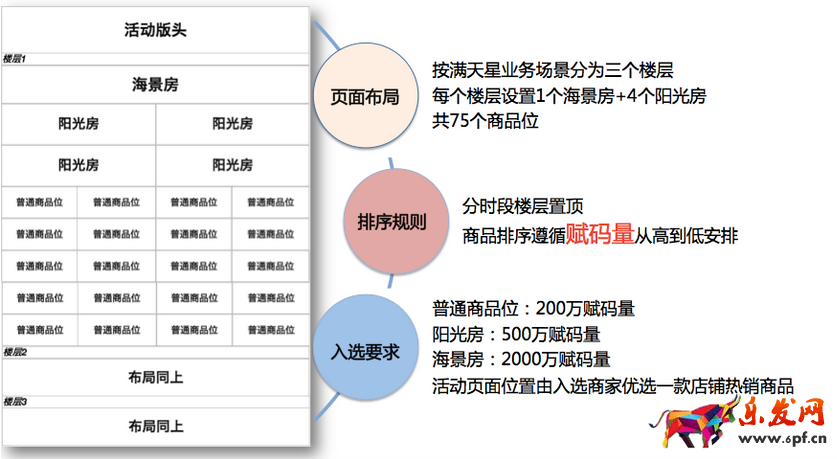
Task: Click the 活动版头 header banner
Action: pyautogui.click(x=156, y=30)
